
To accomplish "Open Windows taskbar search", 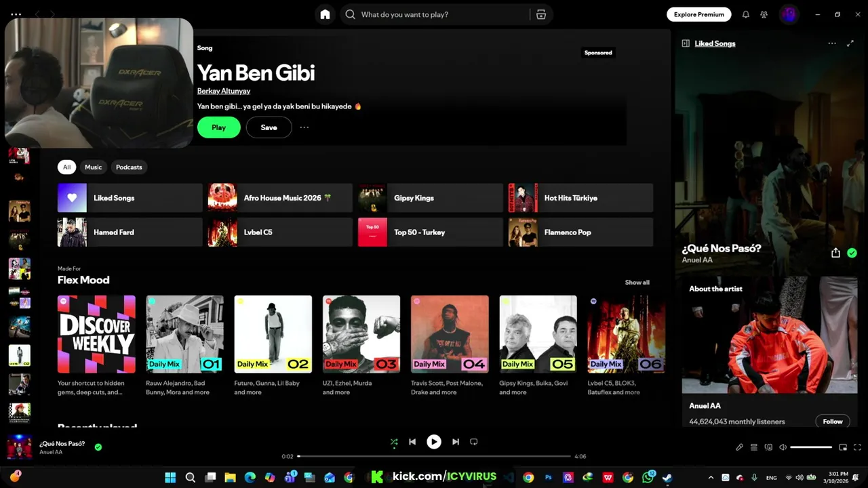I will coord(191,477).
